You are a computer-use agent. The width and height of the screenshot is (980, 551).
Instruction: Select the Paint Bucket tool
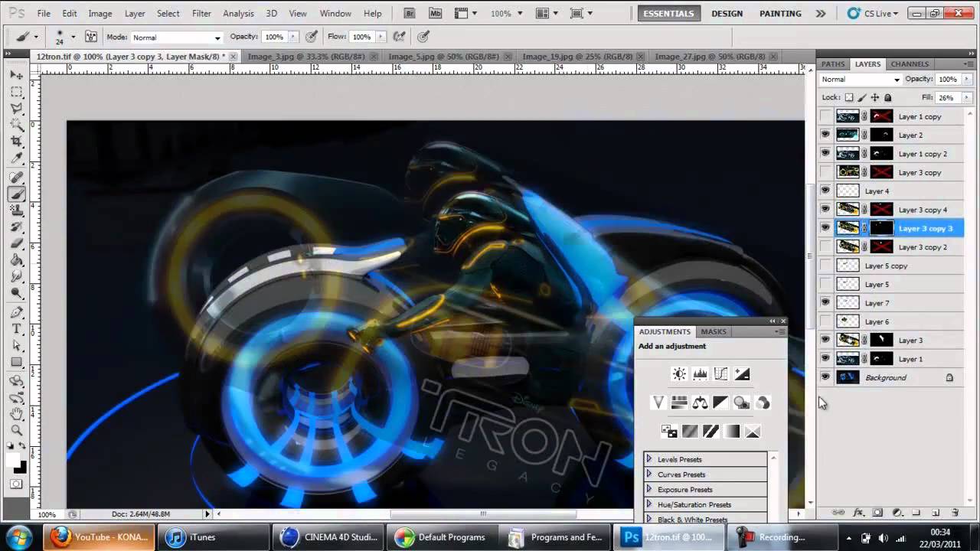(17, 262)
